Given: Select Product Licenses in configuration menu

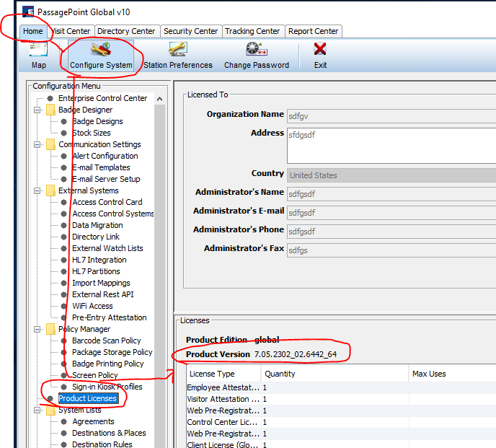Looking at the screenshot, I should tap(88, 398).
